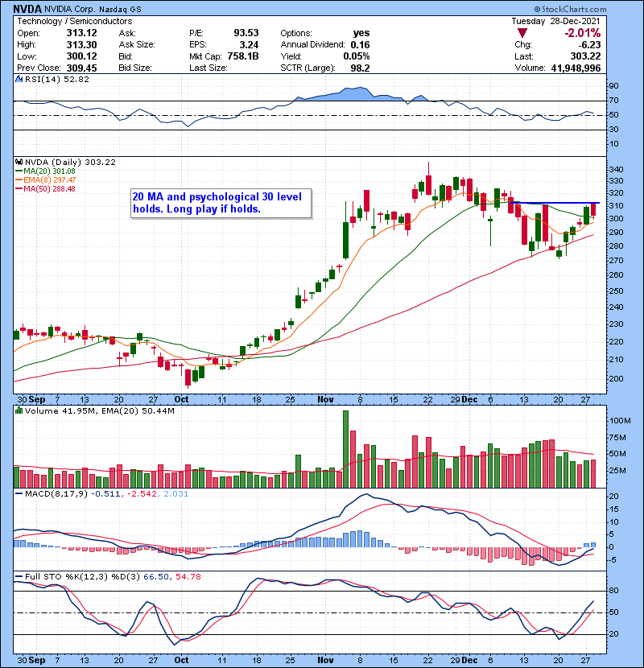Viewport: 644px width, 668px height.
Task: Click the Options value 'yes'
Action: [x=361, y=33]
